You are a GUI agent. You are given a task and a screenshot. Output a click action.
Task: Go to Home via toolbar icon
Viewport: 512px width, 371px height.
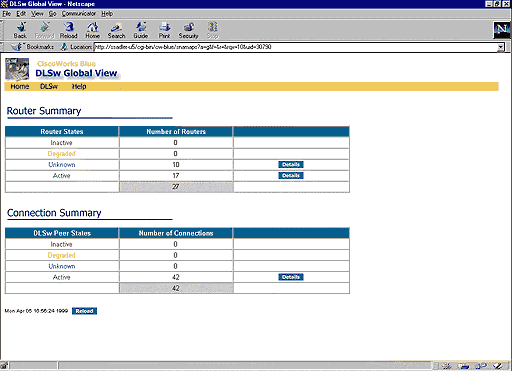coord(92,30)
